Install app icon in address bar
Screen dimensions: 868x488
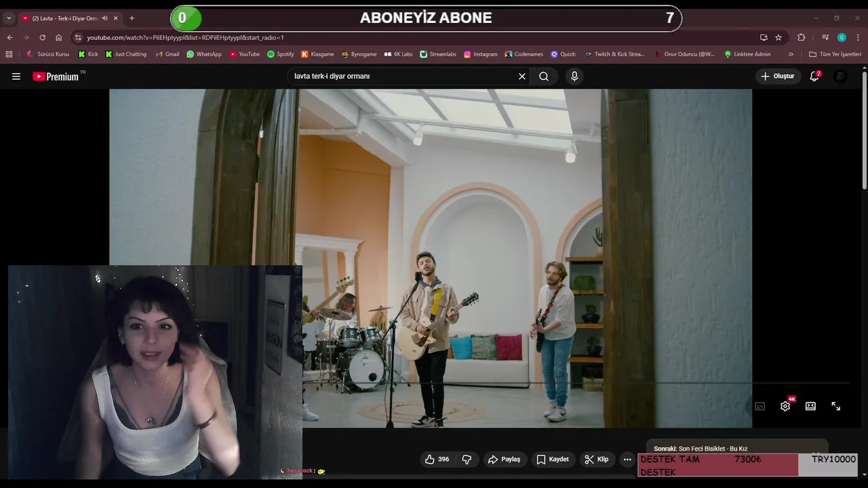764,37
